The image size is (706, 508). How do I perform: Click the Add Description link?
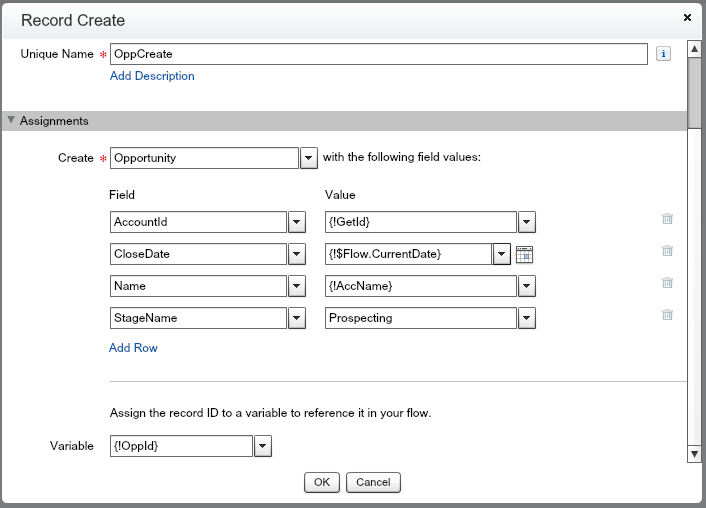point(152,76)
